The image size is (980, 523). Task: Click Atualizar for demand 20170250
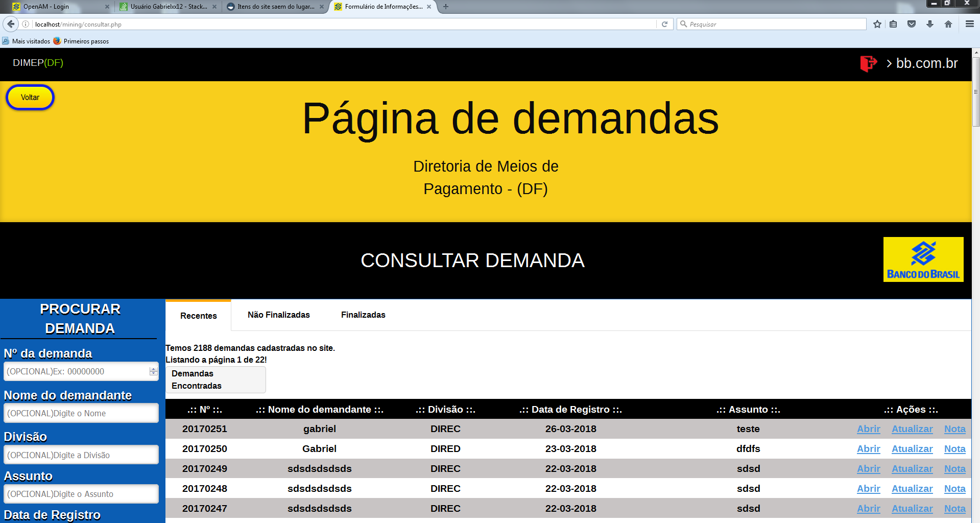coord(912,449)
